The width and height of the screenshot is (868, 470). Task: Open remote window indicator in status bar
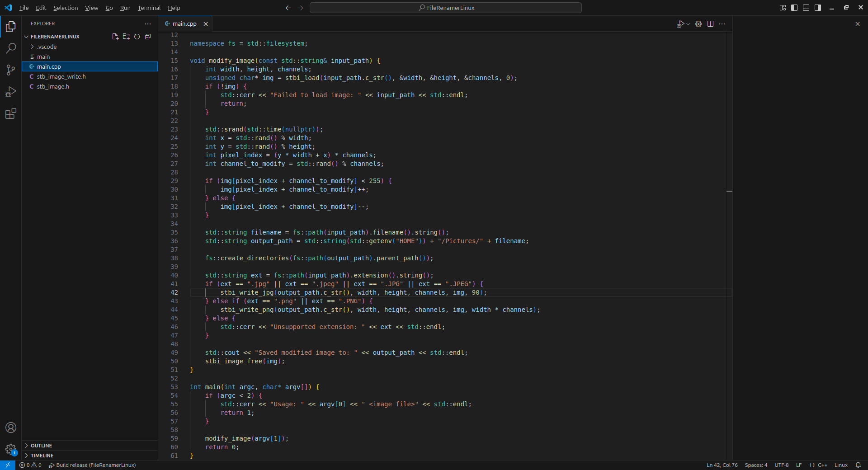click(8, 465)
